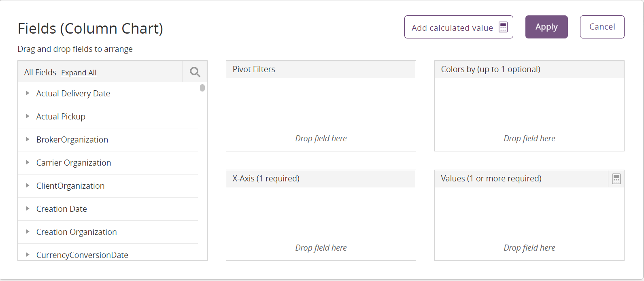Cancel the Fields dialog
This screenshot has height=281, width=644.
pos(602,27)
